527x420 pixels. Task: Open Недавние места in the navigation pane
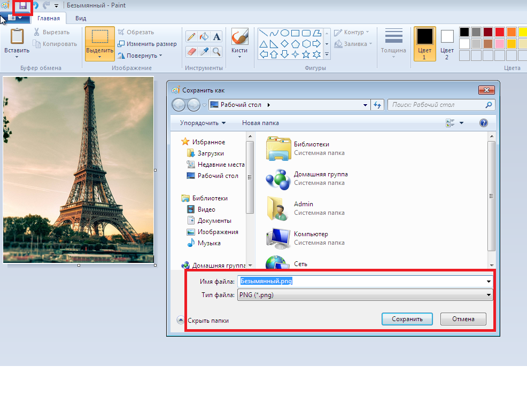pyautogui.click(x=215, y=165)
